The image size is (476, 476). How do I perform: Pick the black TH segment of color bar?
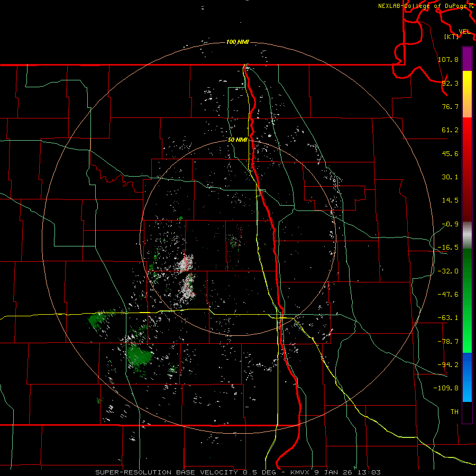pos(467,412)
